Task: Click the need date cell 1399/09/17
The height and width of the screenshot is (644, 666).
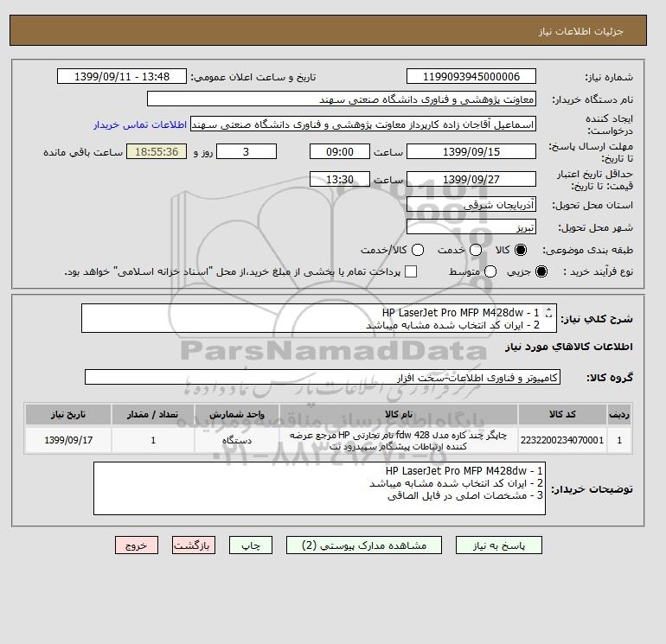Action: [68, 440]
